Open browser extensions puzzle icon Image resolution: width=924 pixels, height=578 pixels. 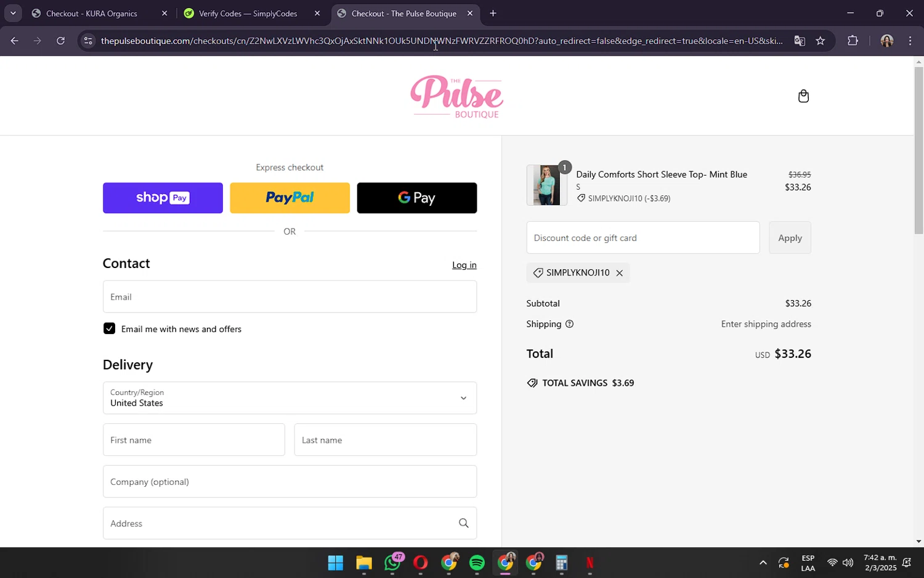coord(853,41)
